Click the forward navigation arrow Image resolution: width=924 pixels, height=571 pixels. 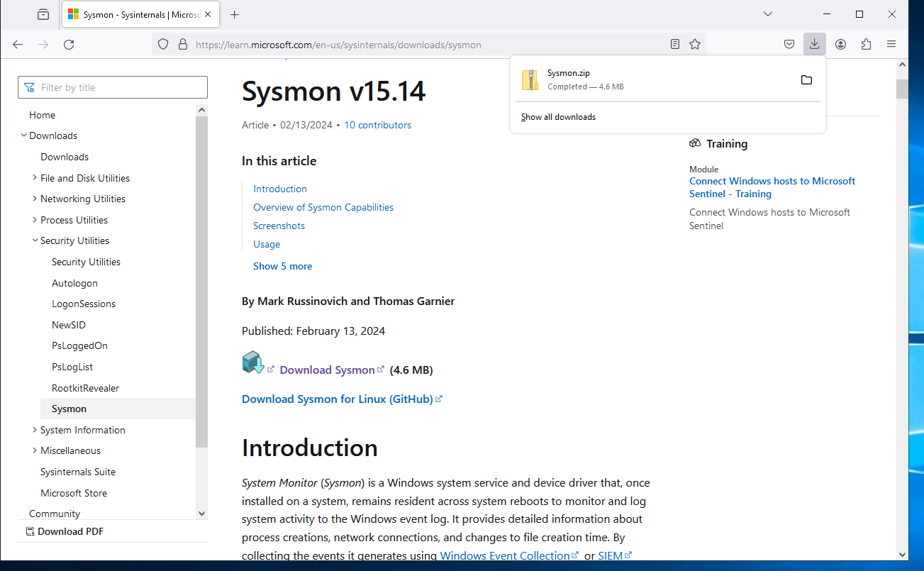pos(43,44)
